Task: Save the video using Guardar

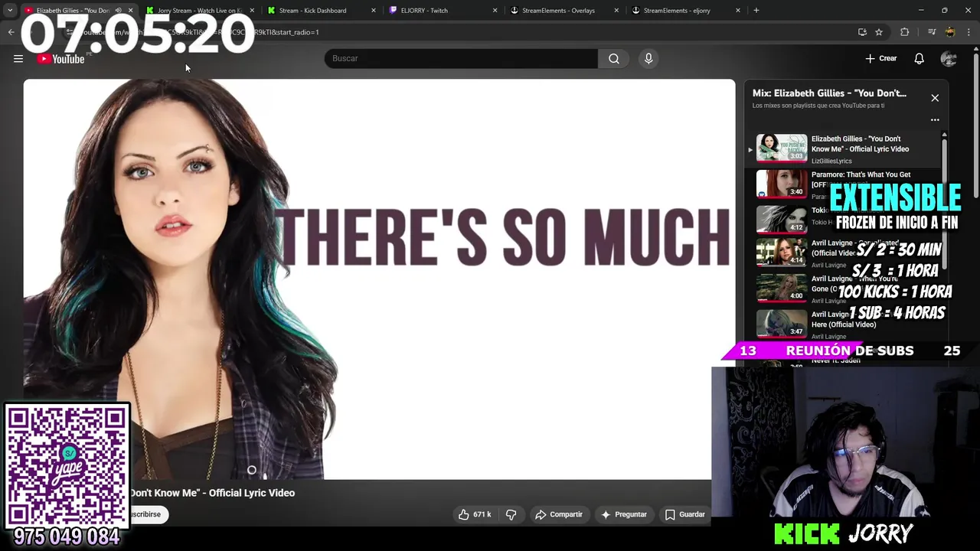Action: [685, 514]
